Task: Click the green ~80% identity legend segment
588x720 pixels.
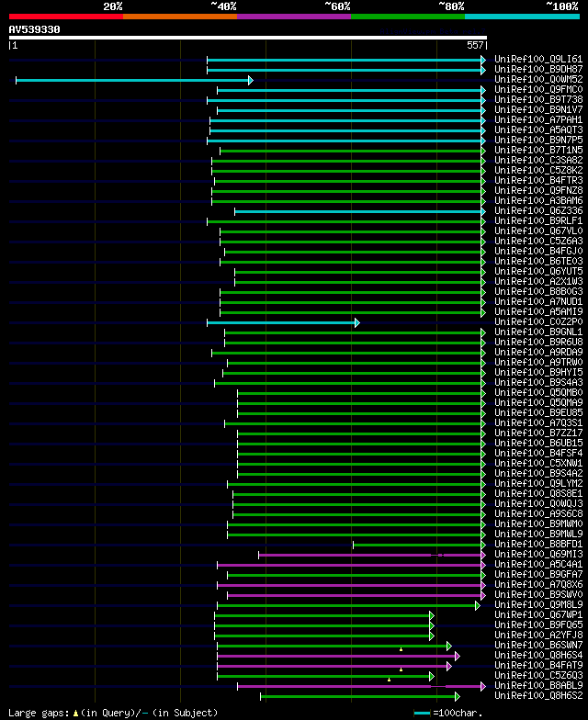Action: tap(408, 17)
